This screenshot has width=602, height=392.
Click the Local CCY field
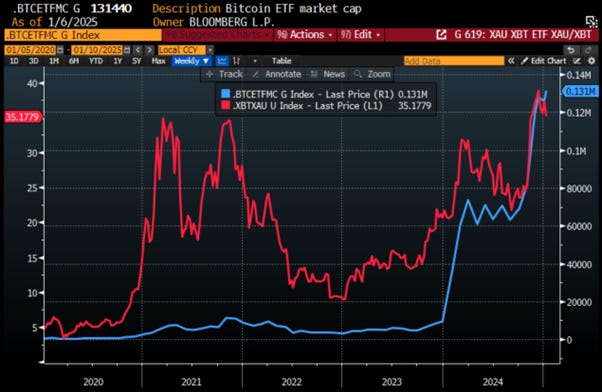[182, 50]
